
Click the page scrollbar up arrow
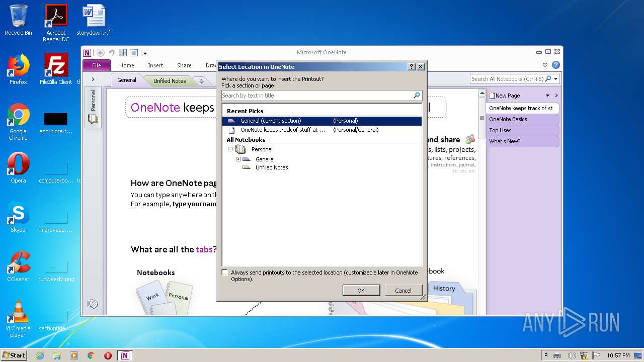tap(481, 94)
